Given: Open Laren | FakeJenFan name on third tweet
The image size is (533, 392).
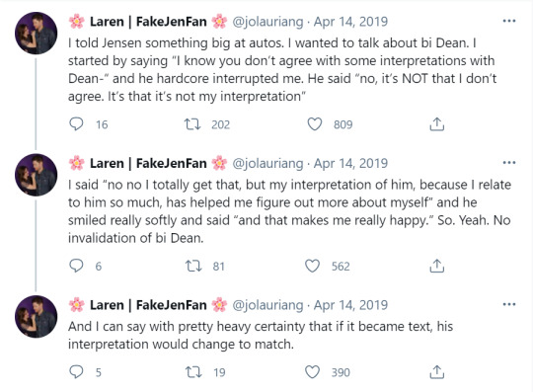Looking at the screenshot, I should pos(148,305).
